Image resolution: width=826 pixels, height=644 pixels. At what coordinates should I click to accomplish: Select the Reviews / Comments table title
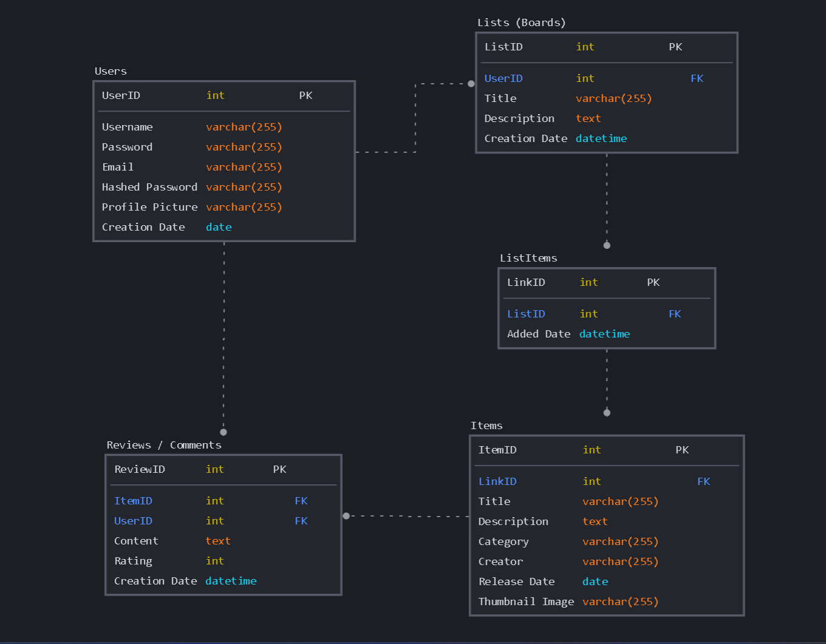164,445
